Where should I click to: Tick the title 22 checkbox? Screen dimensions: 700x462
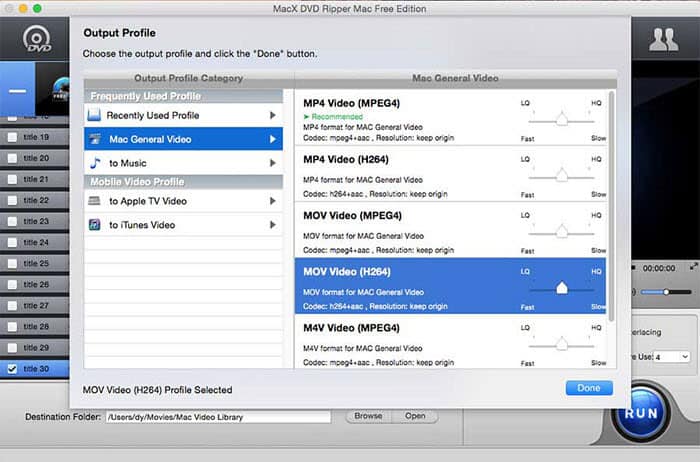[12, 200]
